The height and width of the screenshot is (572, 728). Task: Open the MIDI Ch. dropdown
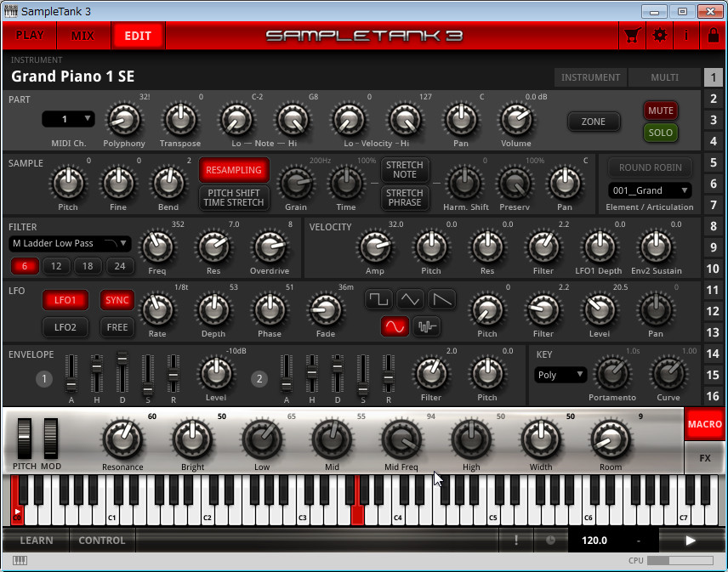[68, 119]
